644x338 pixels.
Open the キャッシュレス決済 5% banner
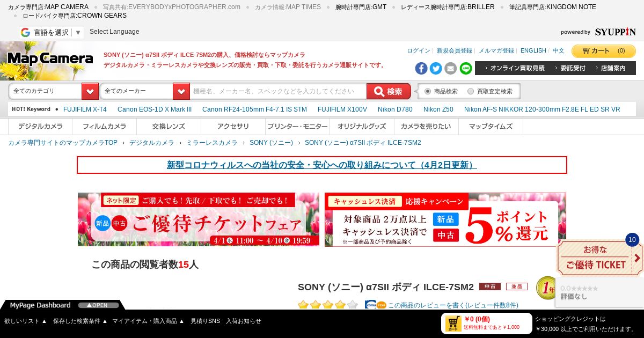(445, 219)
